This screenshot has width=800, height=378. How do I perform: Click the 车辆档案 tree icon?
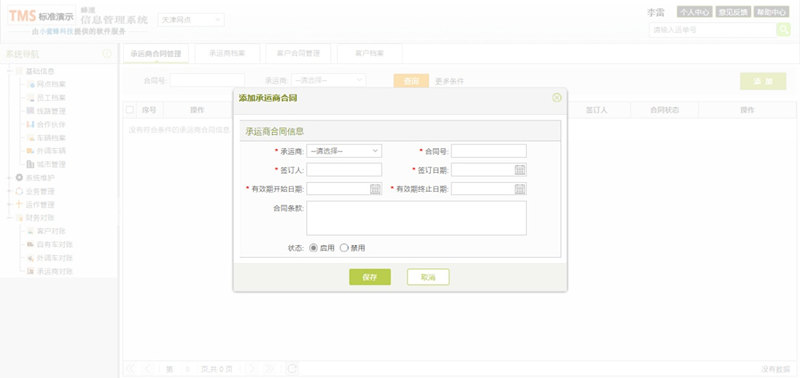[x=31, y=138]
